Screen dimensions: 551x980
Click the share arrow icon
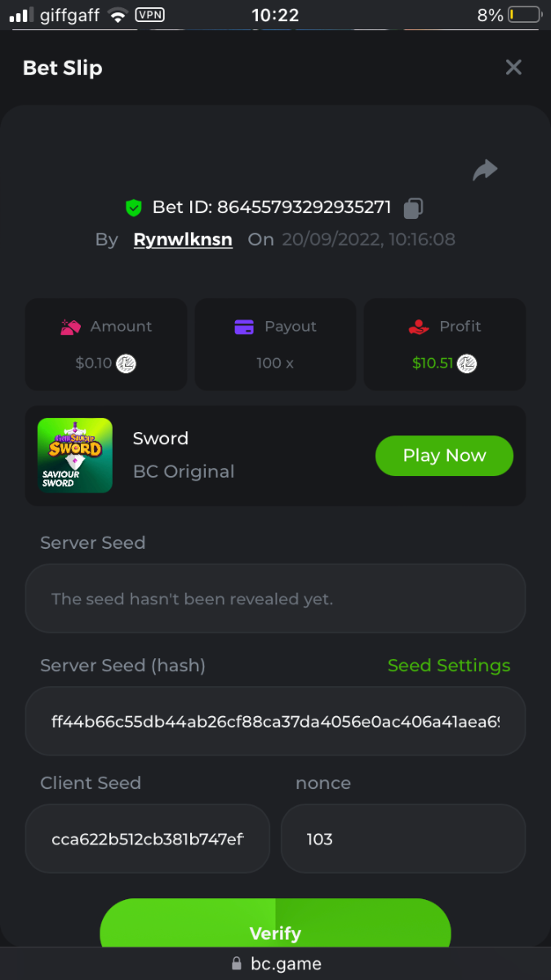pyautogui.click(x=485, y=170)
